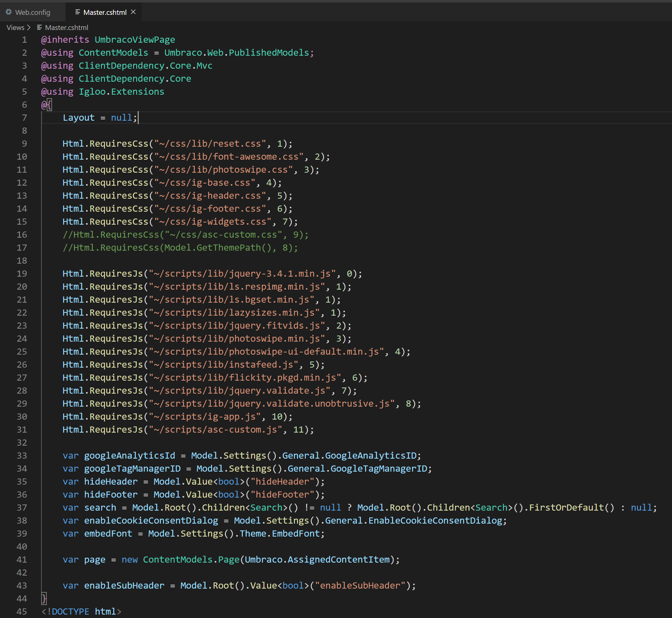Click the ig-base.css path string
Screen dimensions: 672x618
(x=204, y=183)
